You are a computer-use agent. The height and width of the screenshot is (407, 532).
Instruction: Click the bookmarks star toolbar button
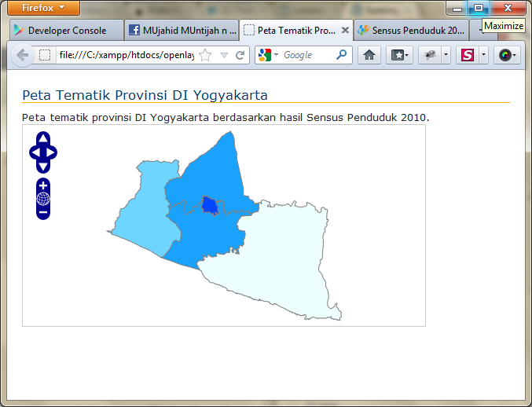(398, 55)
